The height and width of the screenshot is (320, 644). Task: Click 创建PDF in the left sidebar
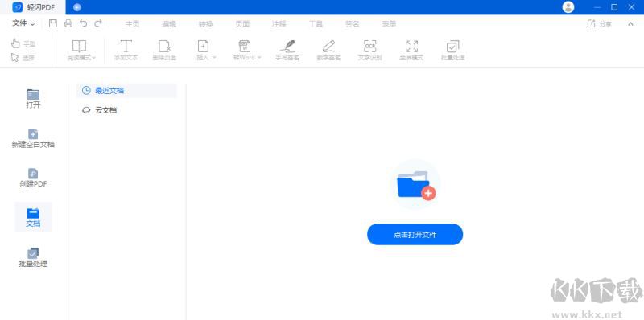33,178
